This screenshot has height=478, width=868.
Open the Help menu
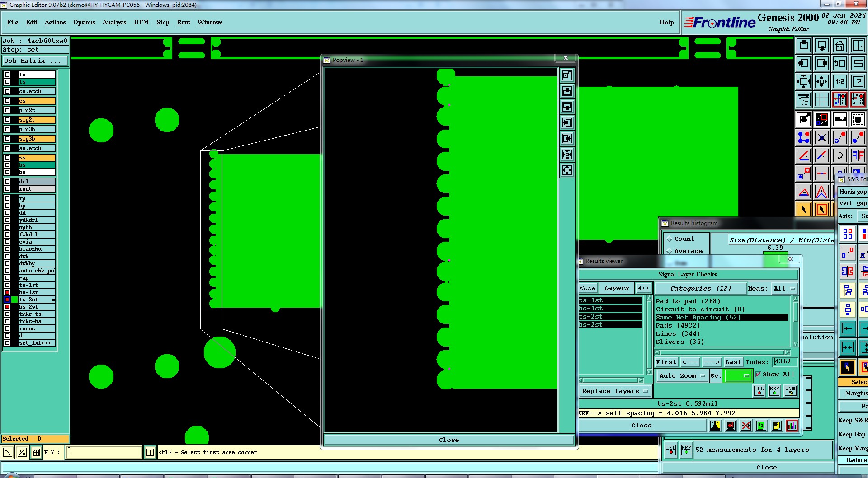tap(666, 22)
